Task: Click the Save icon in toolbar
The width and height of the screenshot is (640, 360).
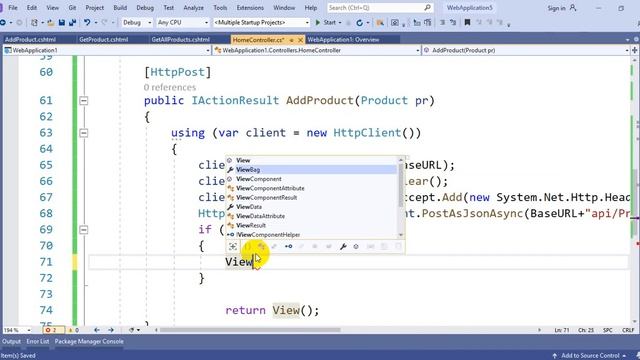Action: [62, 23]
